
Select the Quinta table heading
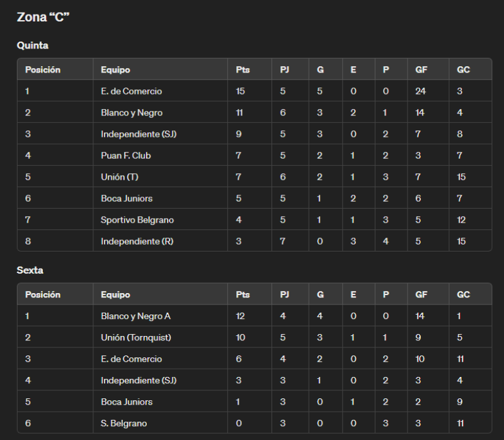click(x=33, y=45)
